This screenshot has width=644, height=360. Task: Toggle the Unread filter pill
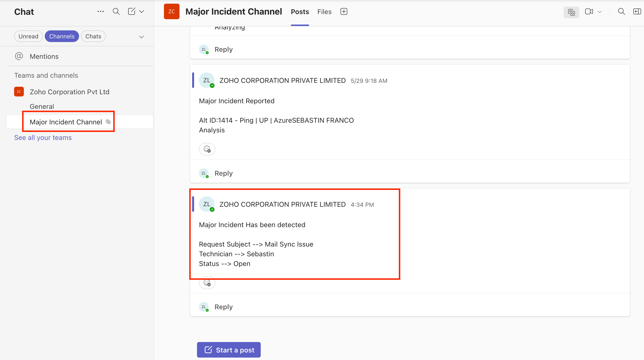pos(28,36)
